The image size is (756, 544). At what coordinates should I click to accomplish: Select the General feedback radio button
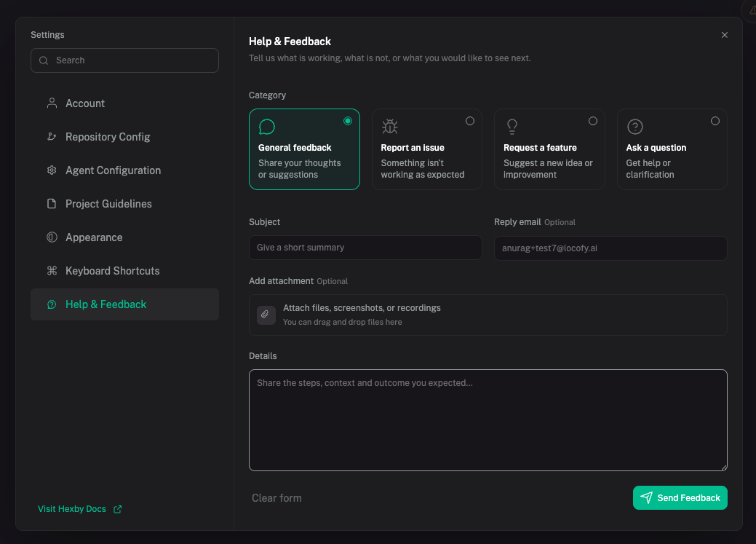click(348, 121)
